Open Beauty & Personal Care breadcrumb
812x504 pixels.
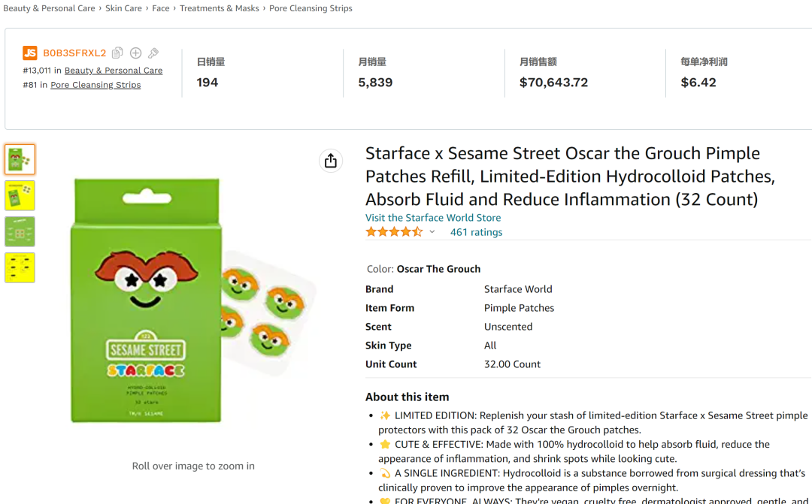coord(50,8)
